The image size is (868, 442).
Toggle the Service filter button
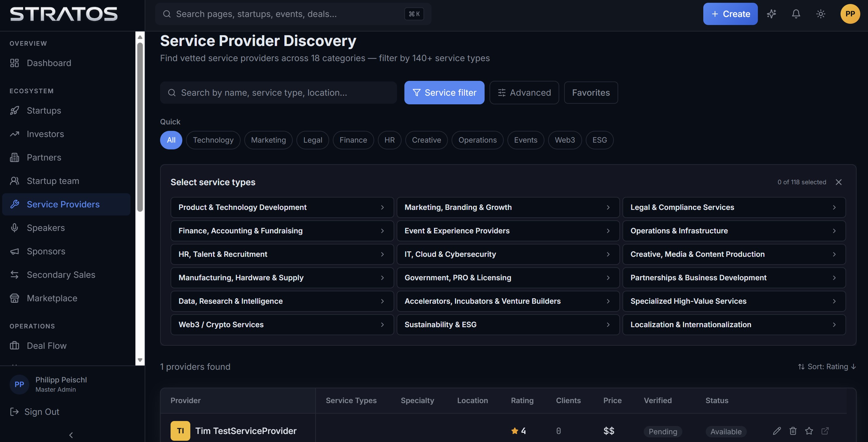(x=444, y=92)
